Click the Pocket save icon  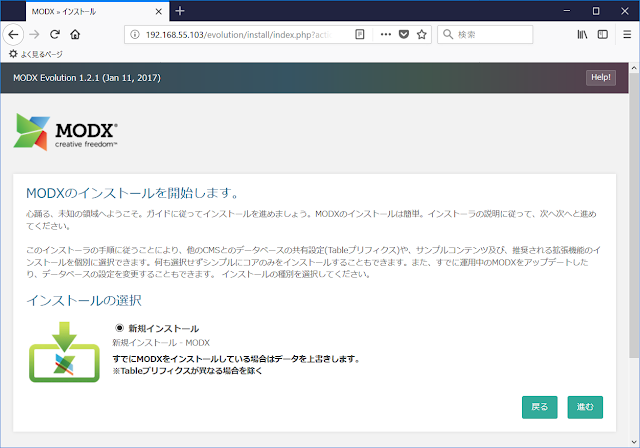[x=404, y=35]
